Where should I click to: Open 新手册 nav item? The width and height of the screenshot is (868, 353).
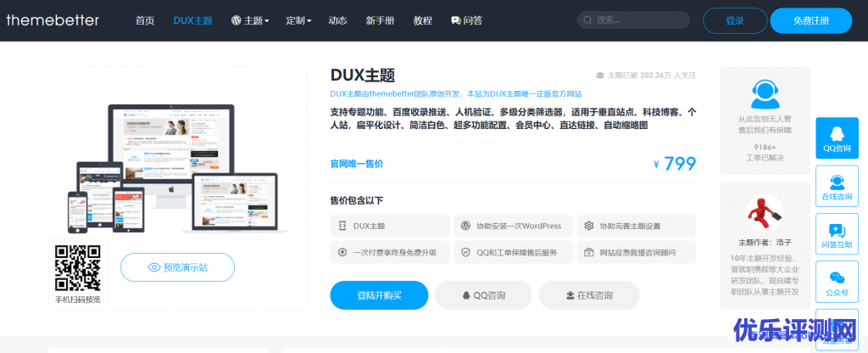pos(381,20)
